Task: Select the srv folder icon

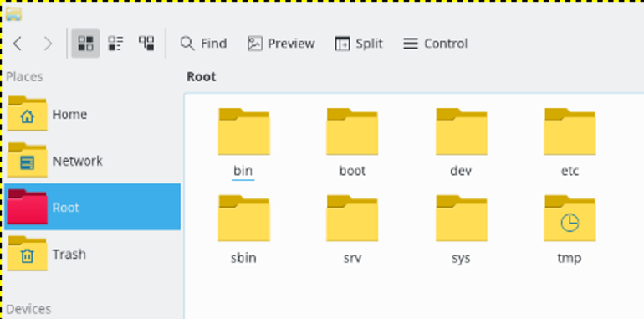Action: point(352,219)
